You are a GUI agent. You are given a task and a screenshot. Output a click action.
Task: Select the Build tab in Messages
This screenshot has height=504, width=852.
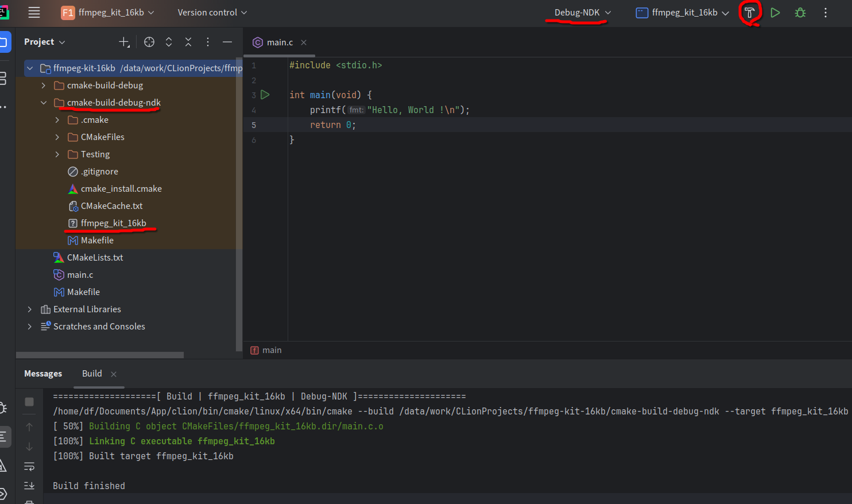pyautogui.click(x=92, y=374)
